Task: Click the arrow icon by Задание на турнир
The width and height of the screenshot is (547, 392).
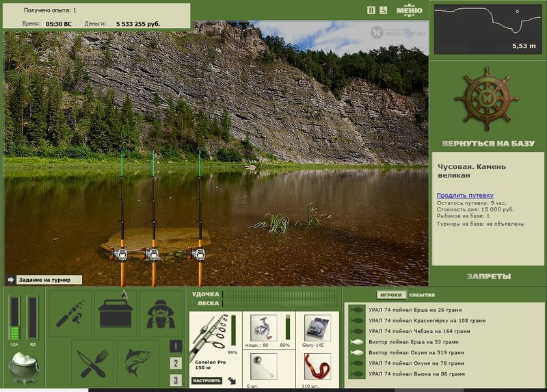Action: pyautogui.click(x=10, y=280)
